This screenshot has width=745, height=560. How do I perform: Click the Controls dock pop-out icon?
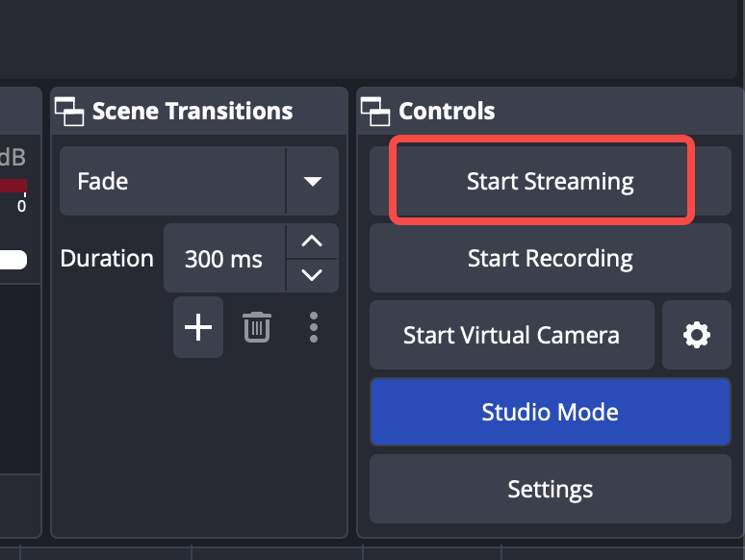click(375, 112)
